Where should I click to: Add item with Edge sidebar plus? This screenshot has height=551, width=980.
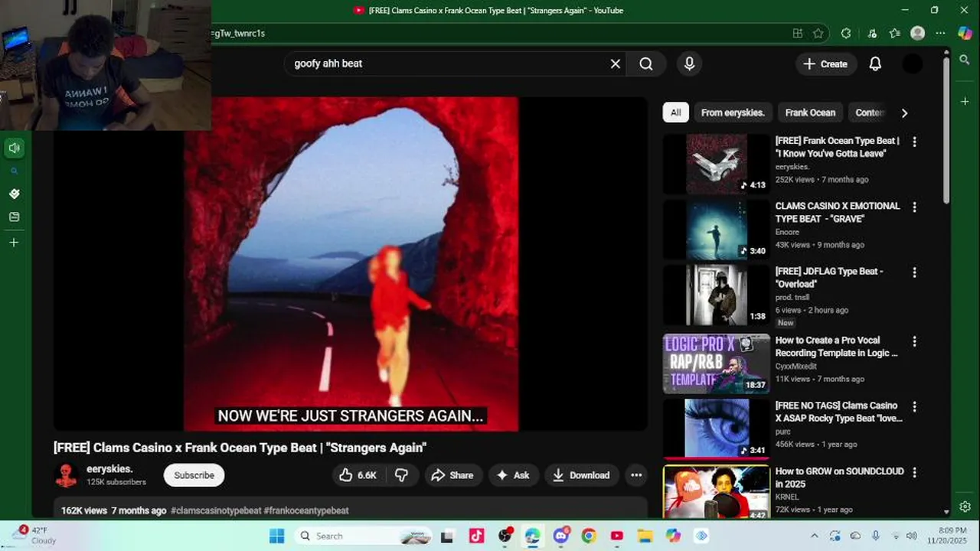tap(965, 101)
